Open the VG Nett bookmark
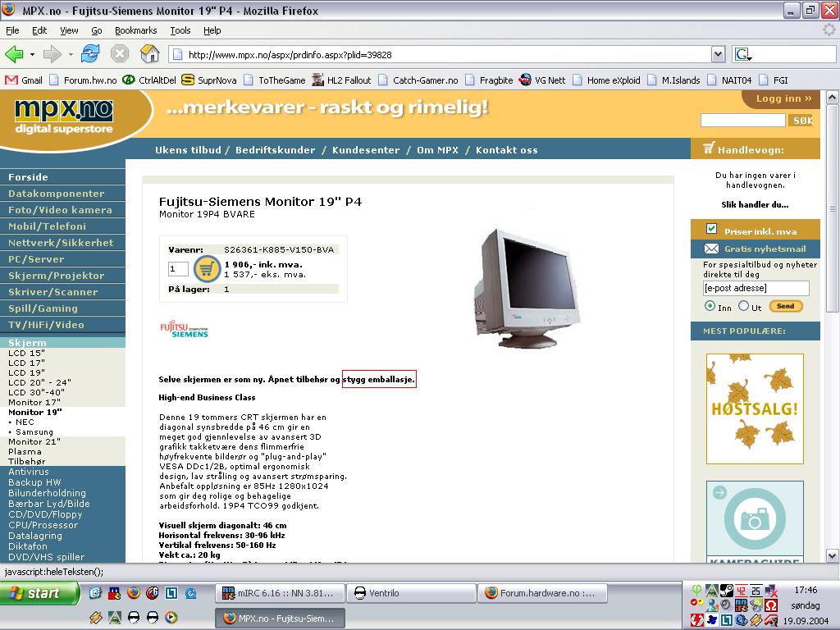 click(x=542, y=80)
